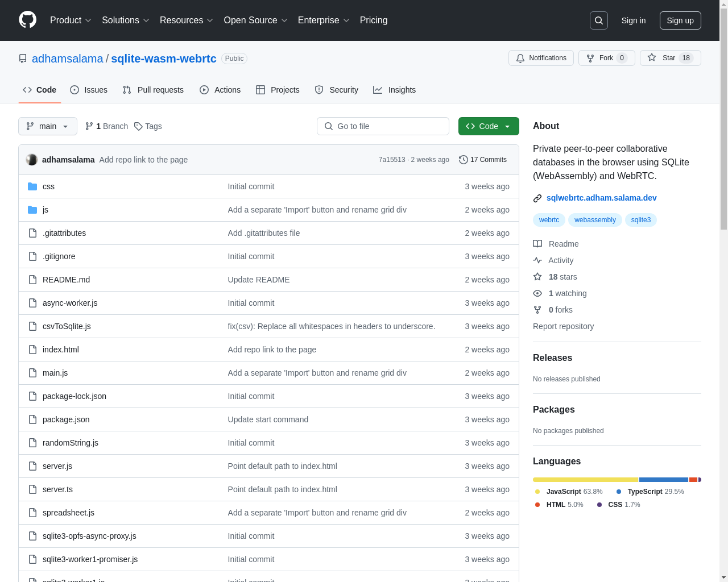Expand the Open Source menu
The image size is (728, 582).
point(256,20)
